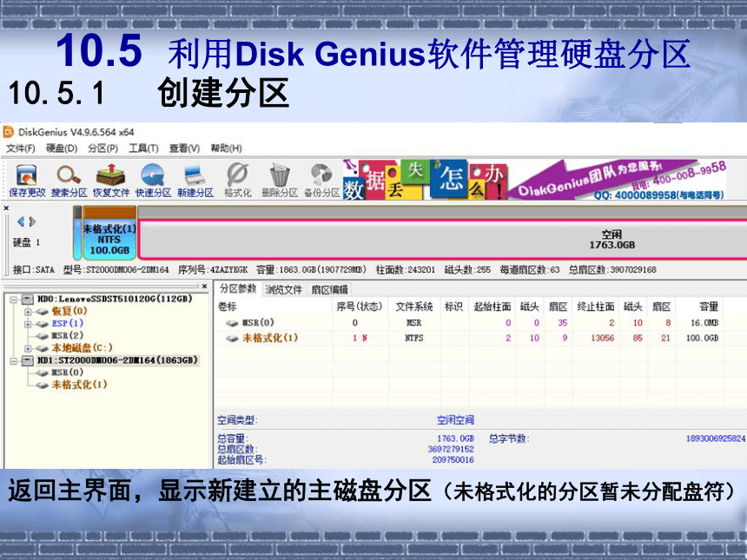This screenshot has width=747, height=560.
Task: Sort by the 文件系统 column header
Action: pyautogui.click(x=414, y=306)
